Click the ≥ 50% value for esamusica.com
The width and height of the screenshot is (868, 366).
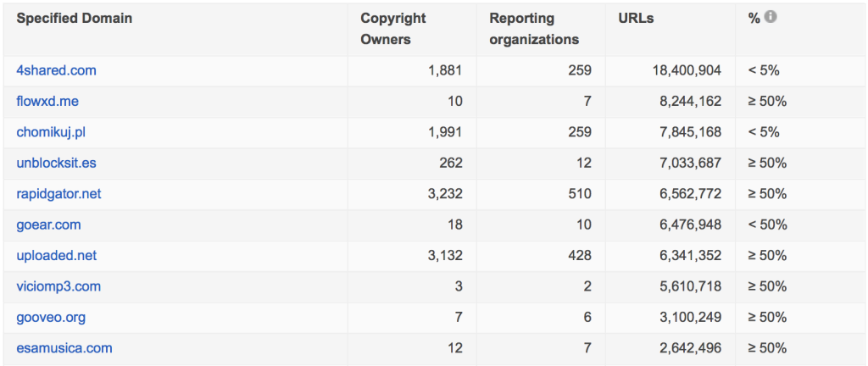[x=768, y=348]
